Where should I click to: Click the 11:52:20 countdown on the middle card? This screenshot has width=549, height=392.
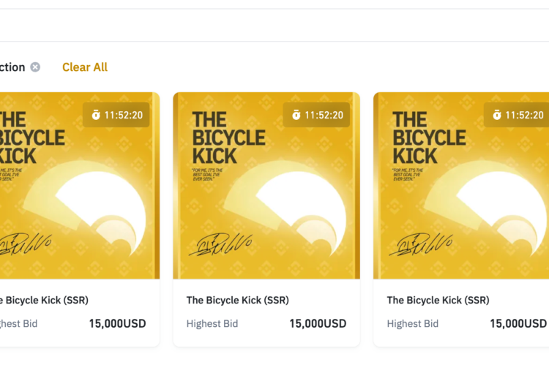[324, 115]
